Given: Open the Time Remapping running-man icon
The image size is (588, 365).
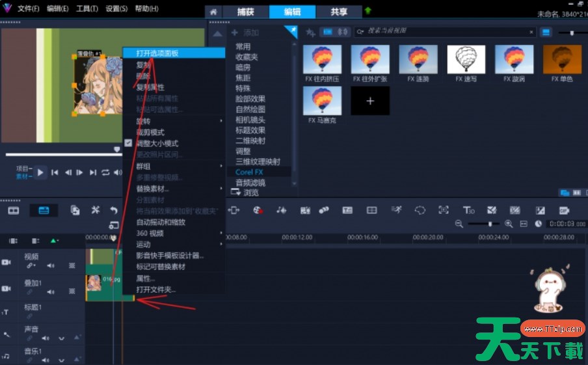Looking at the screenshot, I should tap(396, 210).
